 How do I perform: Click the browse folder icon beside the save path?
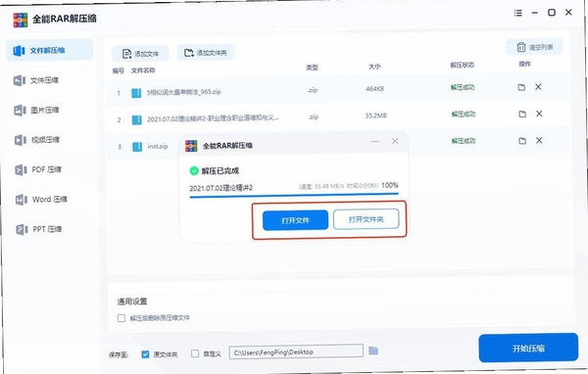[373, 351]
